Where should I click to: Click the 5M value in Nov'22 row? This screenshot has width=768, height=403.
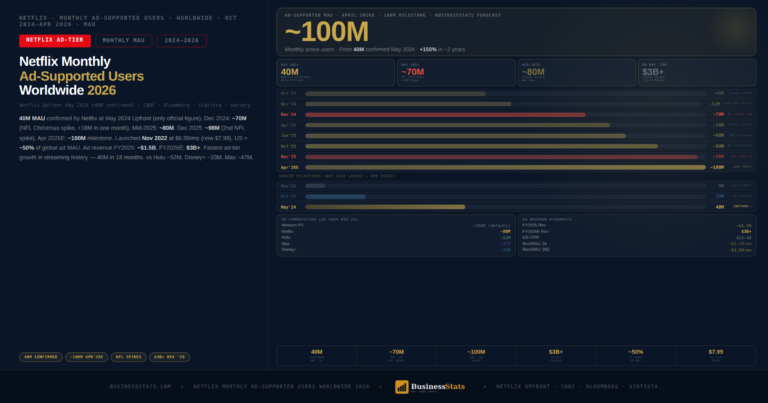coord(721,186)
